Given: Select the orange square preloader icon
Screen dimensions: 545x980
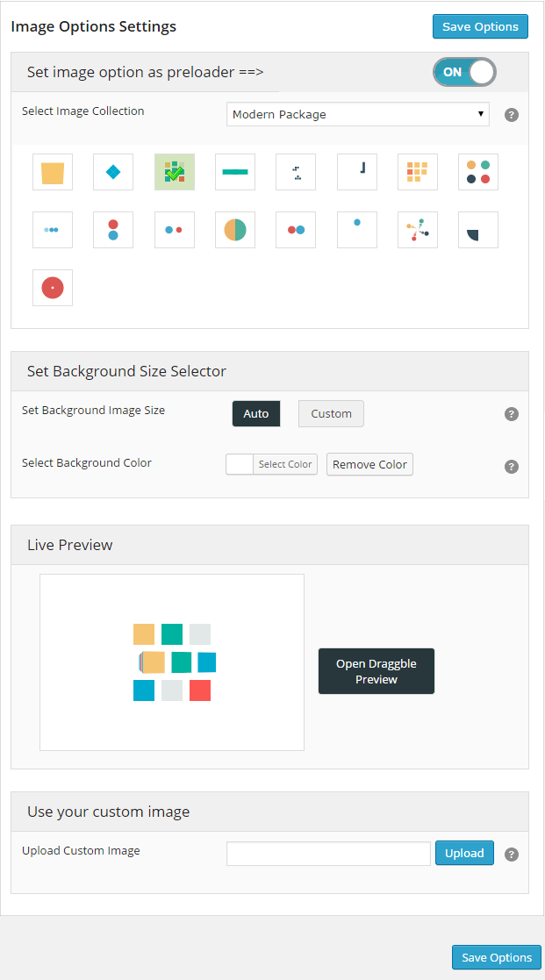Looking at the screenshot, I should (x=53, y=172).
